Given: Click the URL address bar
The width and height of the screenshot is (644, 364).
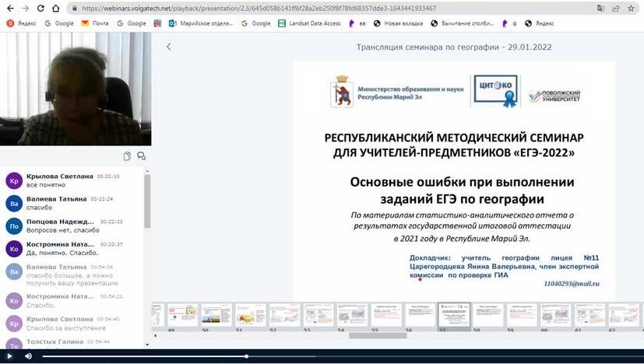Looking at the screenshot, I should [311, 8].
